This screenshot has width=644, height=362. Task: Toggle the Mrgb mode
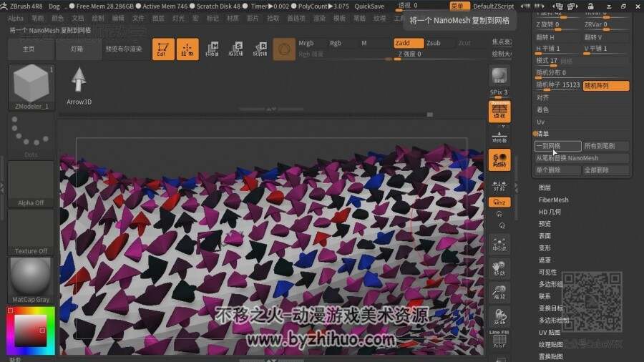pos(306,43)
